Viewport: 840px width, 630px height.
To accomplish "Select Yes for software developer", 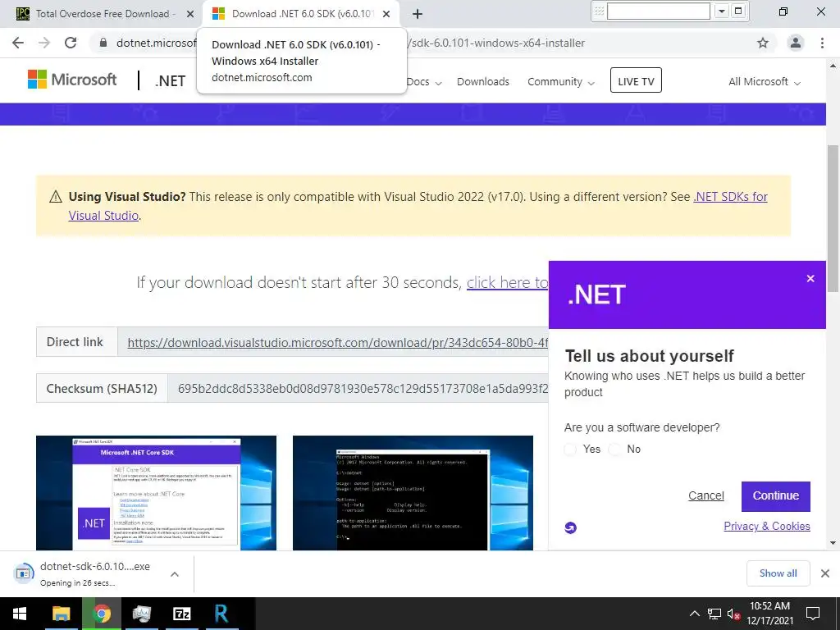I will [x=571, y=449].
